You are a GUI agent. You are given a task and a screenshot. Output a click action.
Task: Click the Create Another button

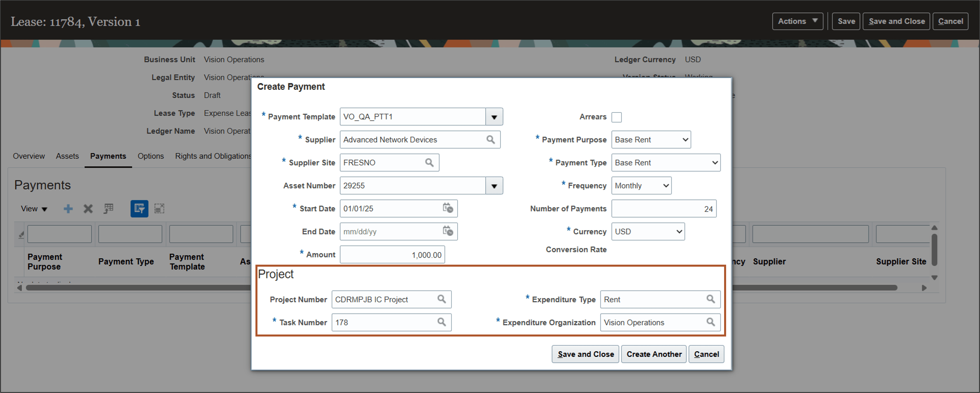[654, 354]
